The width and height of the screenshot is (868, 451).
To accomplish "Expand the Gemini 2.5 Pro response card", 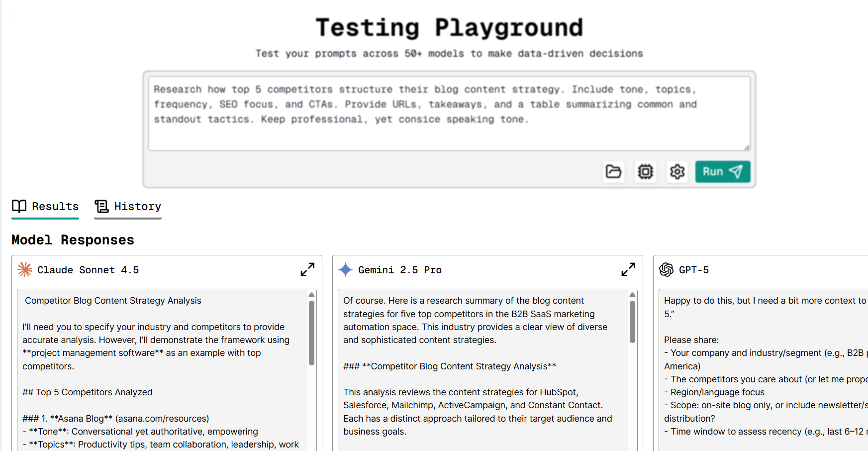I will click(628, 270).
